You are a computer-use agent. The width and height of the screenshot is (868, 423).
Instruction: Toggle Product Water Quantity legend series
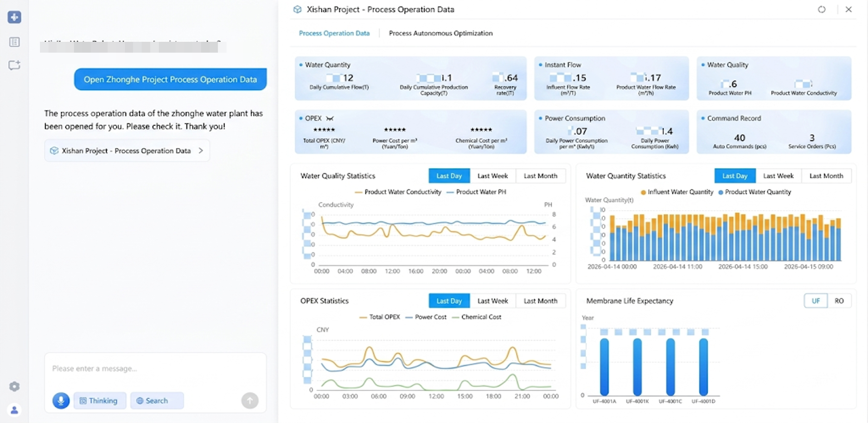tap(755, 192)
